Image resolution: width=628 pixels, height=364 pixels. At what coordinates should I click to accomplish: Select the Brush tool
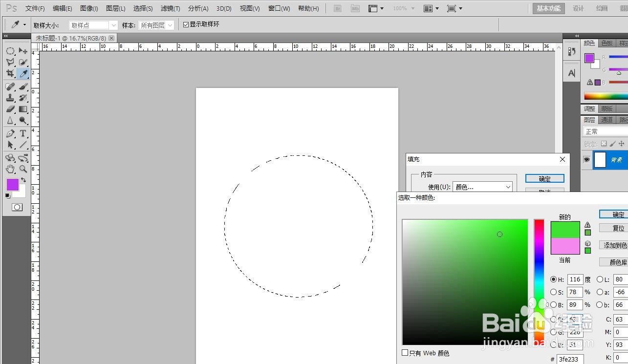point(23,86)
